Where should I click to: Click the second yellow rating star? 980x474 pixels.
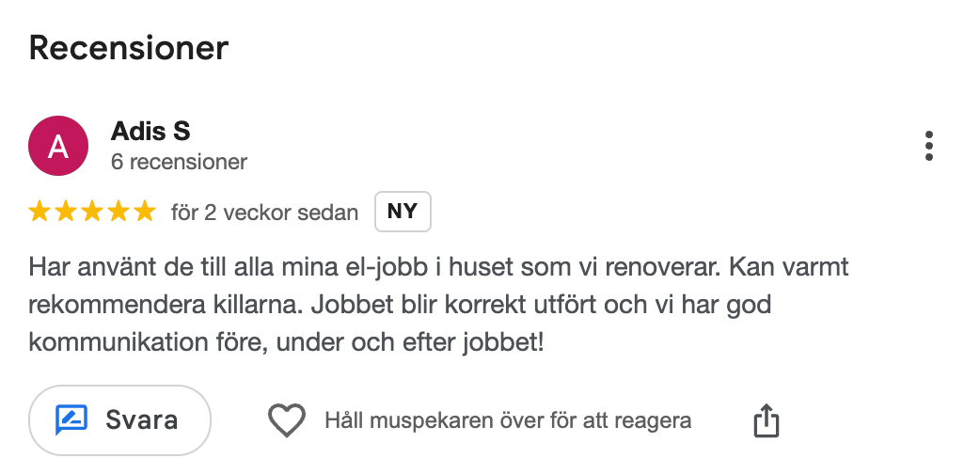(66, 212)
